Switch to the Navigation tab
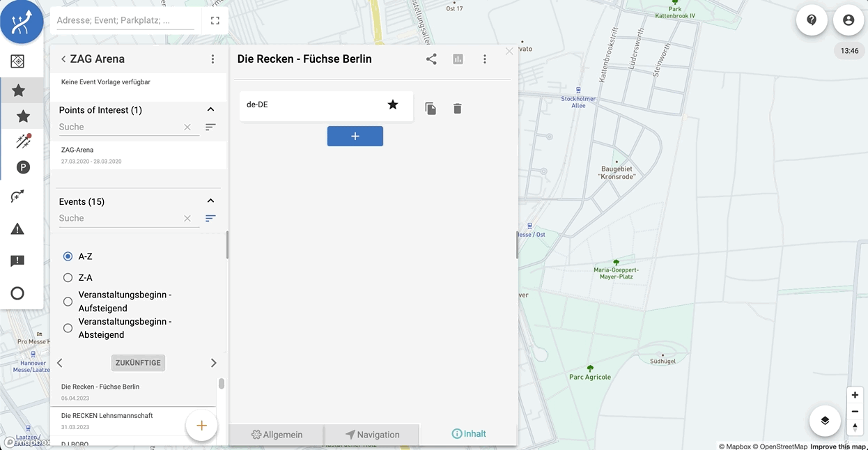868x450 pixels. pos(372,435)
